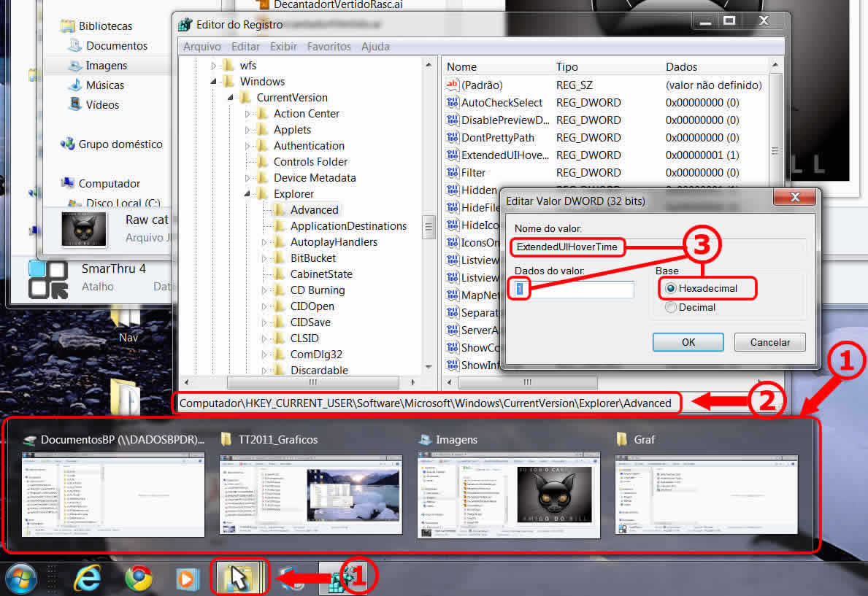868x596 pixels.
Task: Open the Graf window preview thumbnail
Action: [706, 495]
